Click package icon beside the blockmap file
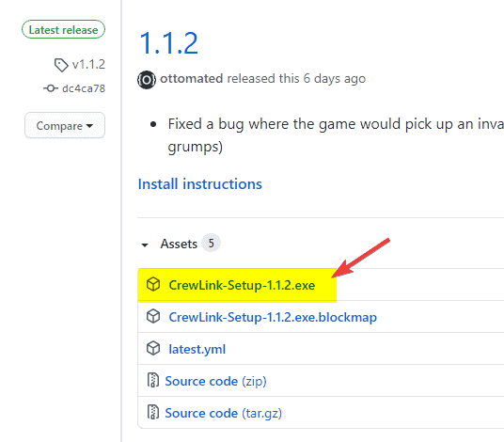 pyautogui.click(x=153, y=316)
